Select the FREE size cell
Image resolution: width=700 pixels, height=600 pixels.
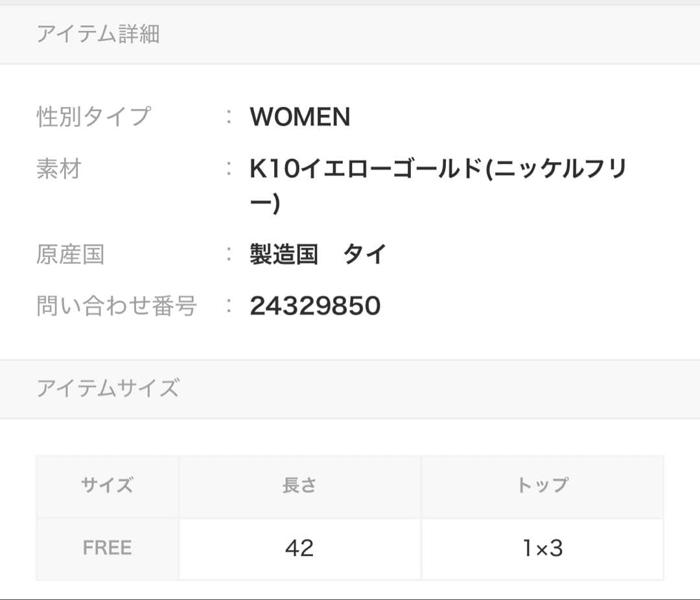point(108,548)
